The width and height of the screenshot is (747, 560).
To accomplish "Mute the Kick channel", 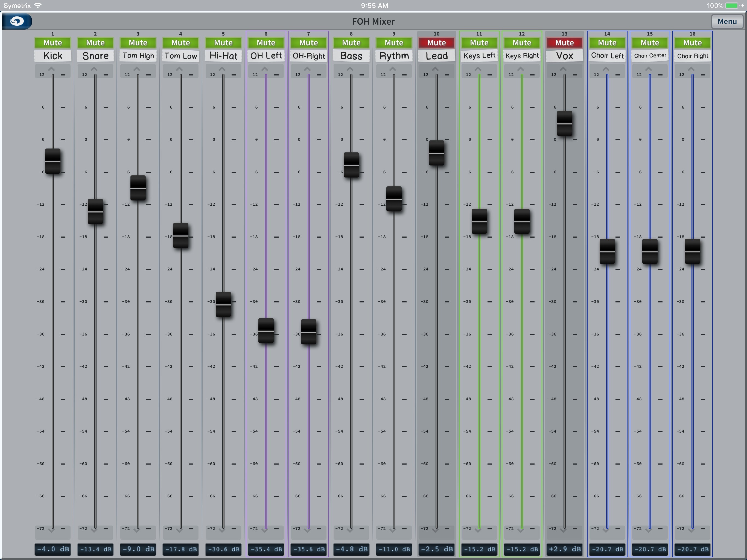I will point(53,43).
